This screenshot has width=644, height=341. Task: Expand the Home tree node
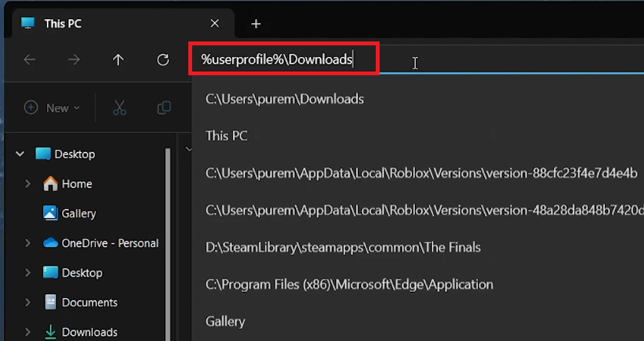(28, 184)
